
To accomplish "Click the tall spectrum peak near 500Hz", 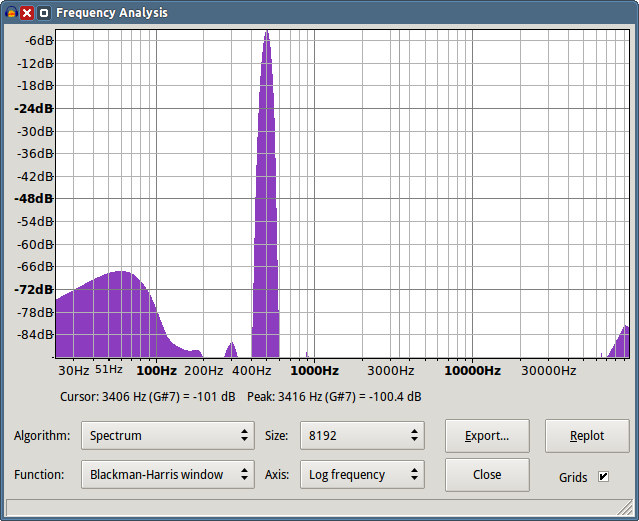I will pos(266,204).
